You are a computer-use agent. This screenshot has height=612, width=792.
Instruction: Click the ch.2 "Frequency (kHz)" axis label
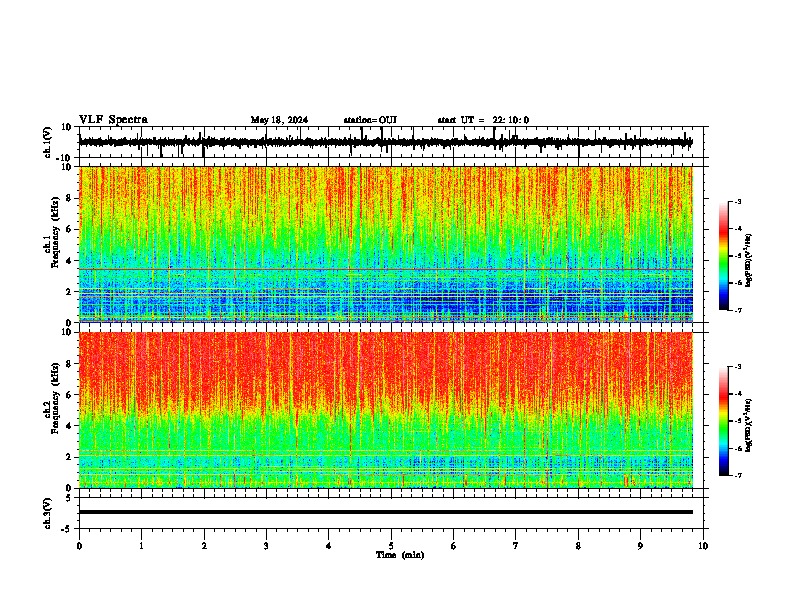54,398
